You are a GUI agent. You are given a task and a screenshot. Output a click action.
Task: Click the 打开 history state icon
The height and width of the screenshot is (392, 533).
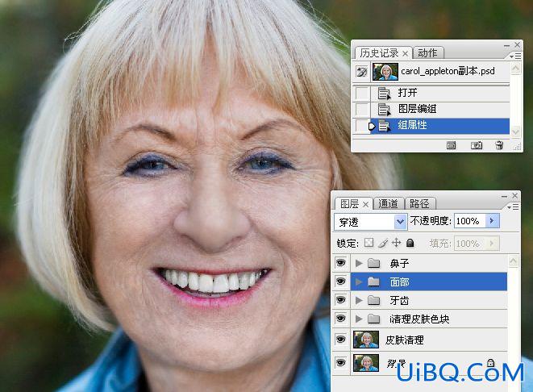pos(384,93)
